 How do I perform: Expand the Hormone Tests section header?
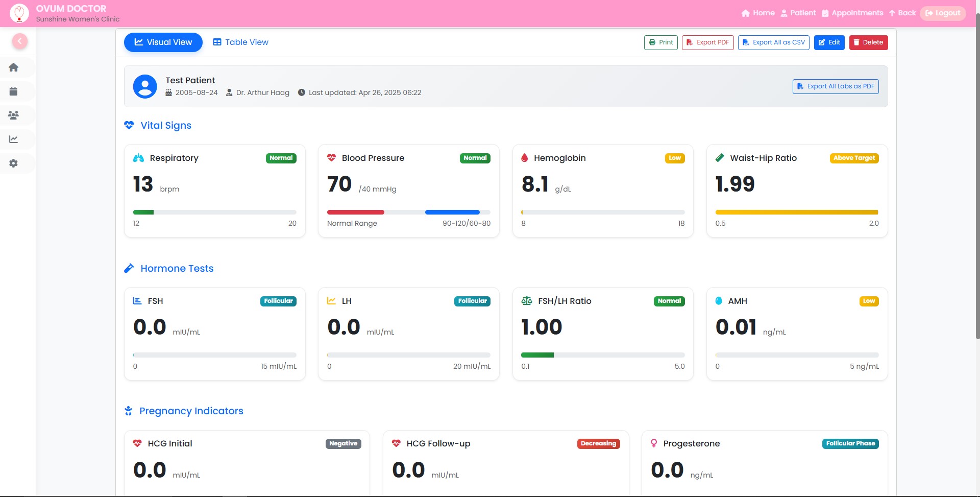click(x=168, y=268)
